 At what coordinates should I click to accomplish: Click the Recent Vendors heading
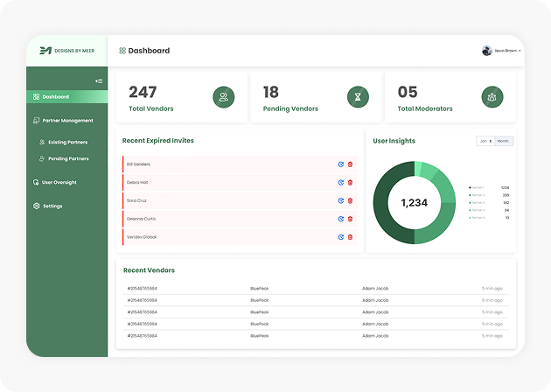tap(149, 270)
